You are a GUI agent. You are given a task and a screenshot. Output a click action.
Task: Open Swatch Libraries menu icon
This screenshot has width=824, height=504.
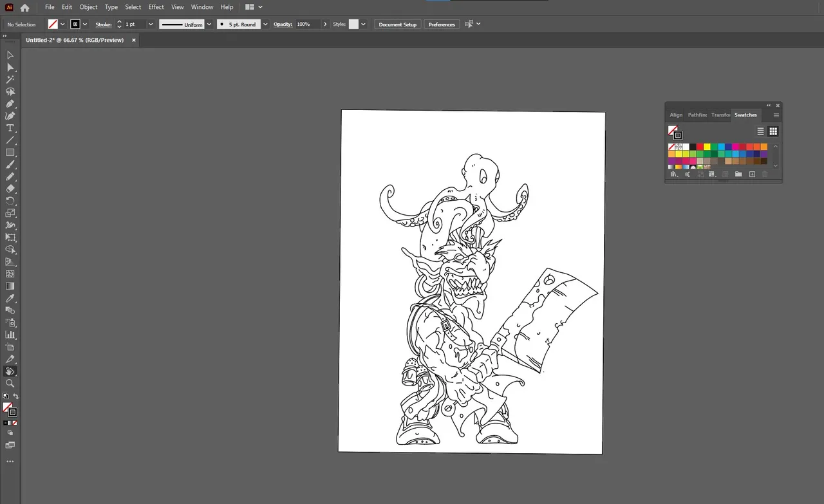674,174
